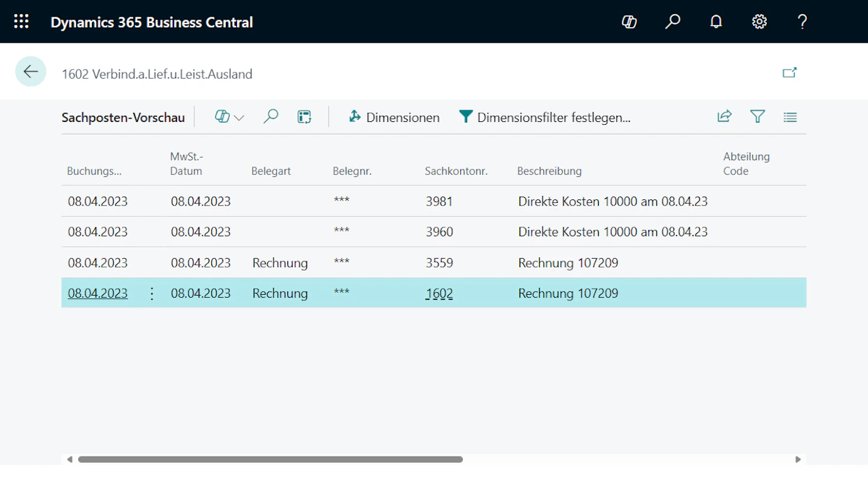Image resolution: width=868 pixels, height=488 pixels.
Task: Open notifications bell
Action: pos(716,22)
